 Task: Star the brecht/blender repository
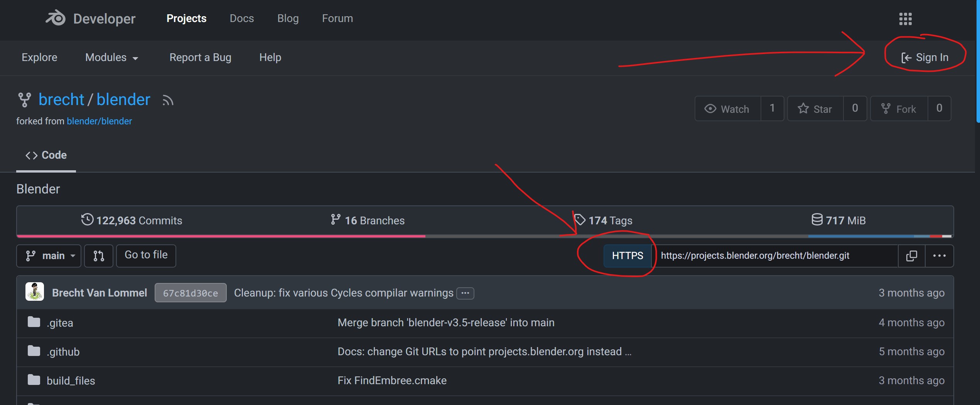[x=815, y=109]
